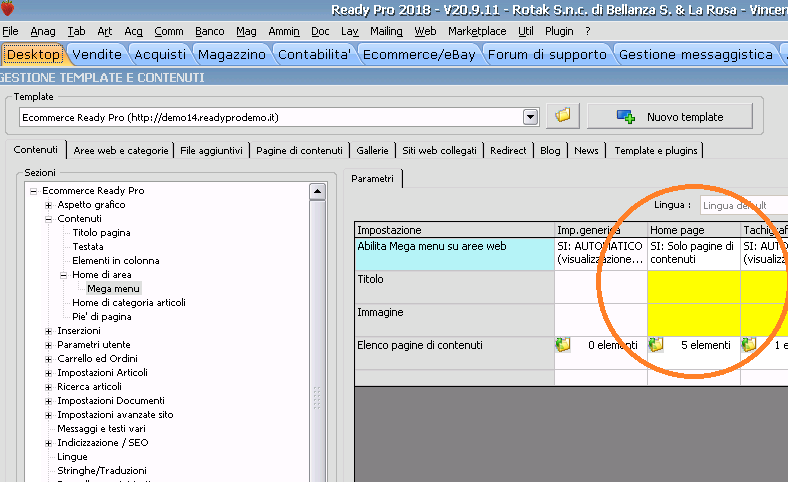This screenshot has width=788, height=482.
Task: Select Titolo pagina in sections tree
Action: (x=102, y=233)
